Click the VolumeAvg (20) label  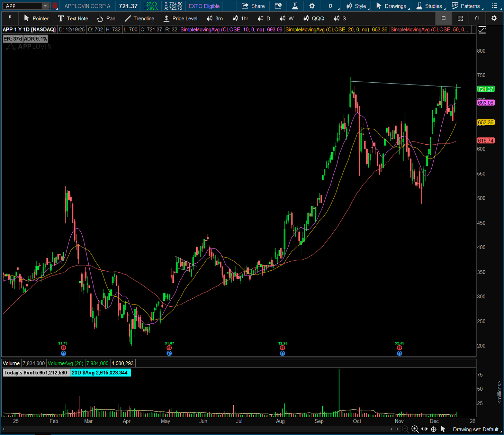[x=66, y=363]
